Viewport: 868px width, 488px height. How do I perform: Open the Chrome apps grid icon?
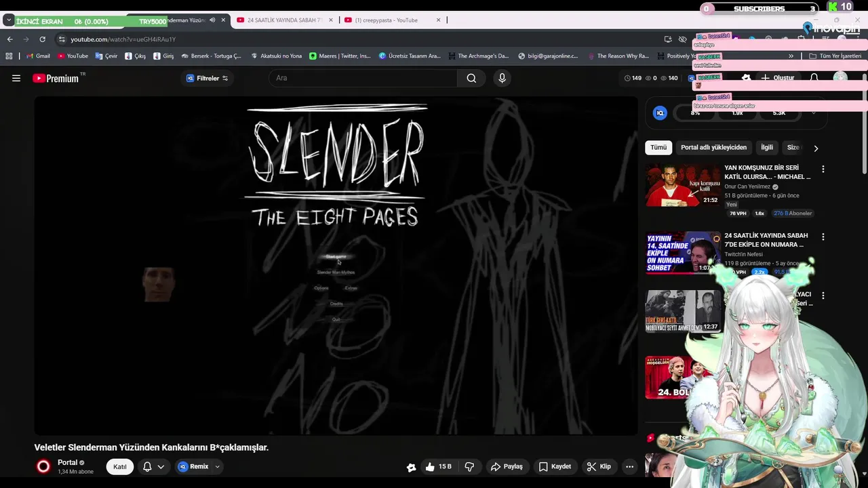click(9, 56)
